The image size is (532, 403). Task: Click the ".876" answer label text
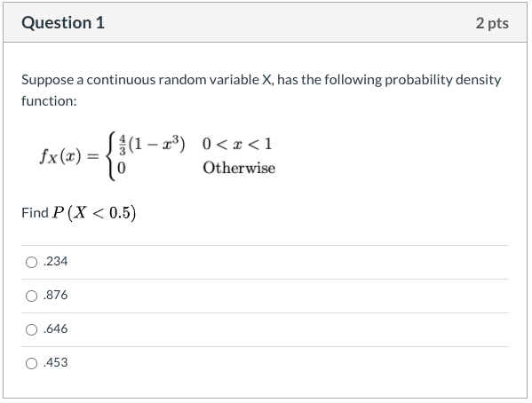[x=56, y=295]
